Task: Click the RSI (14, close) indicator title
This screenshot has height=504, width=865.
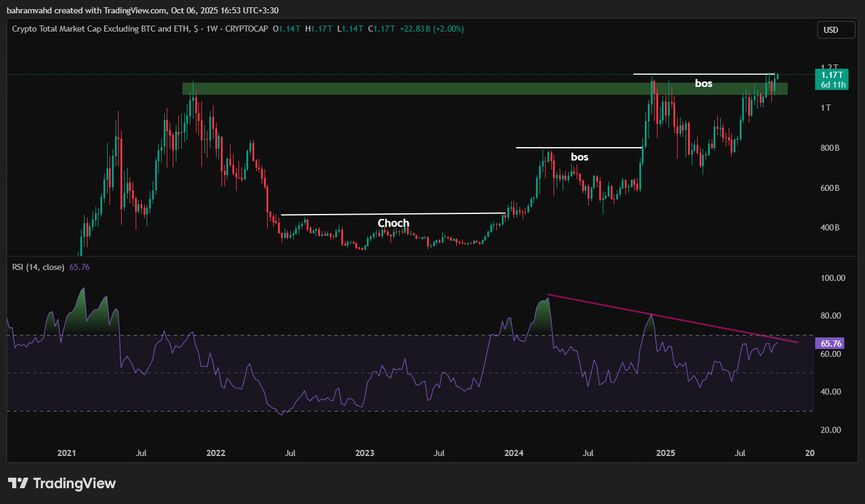Action: [36, 266]
